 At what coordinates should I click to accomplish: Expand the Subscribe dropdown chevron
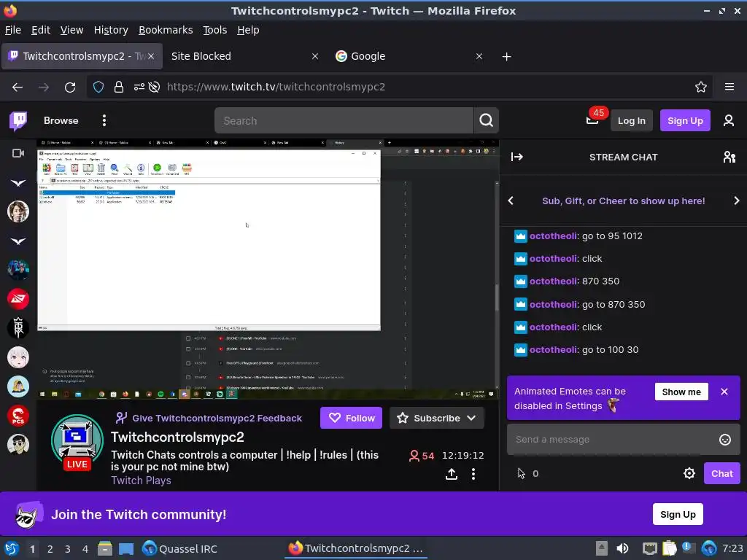pyautogui.click(x=471, y=418)
